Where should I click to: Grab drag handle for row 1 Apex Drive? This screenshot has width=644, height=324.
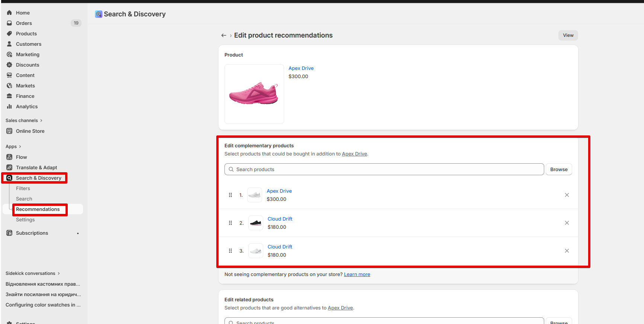coord(230,195)
